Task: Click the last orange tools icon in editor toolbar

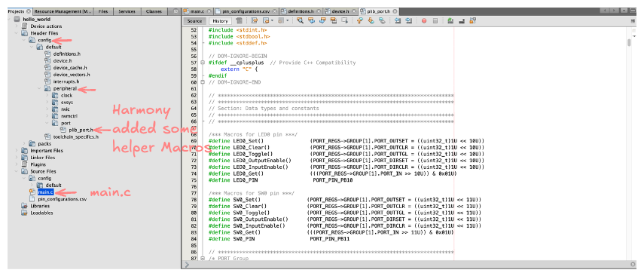Action: click(472, 20)
